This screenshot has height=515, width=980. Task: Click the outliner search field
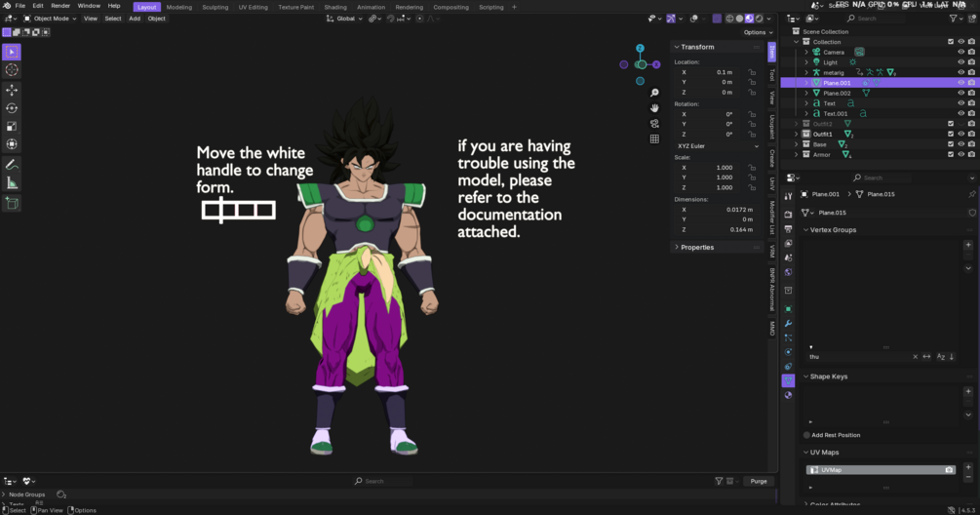point(876,19)
